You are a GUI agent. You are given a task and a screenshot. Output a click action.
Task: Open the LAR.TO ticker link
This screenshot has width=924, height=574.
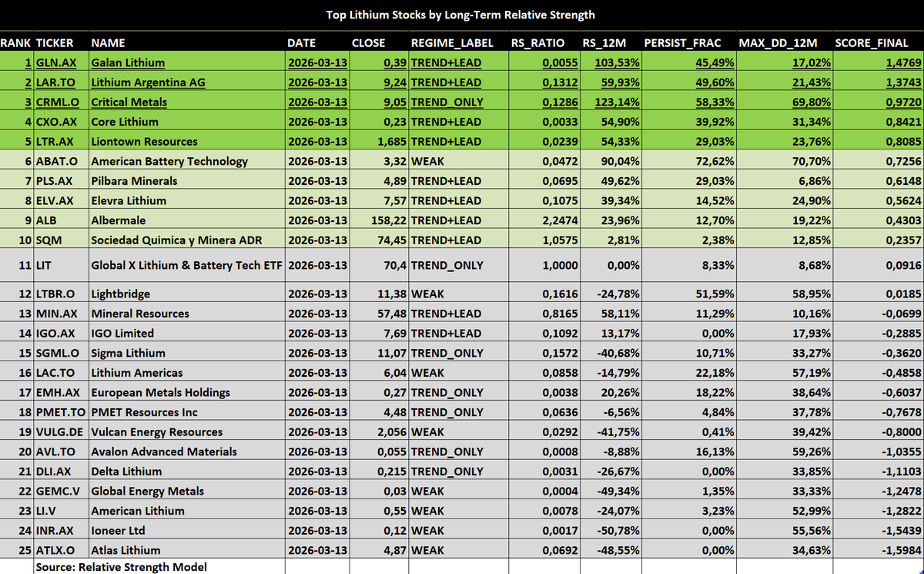click(55, 82)
